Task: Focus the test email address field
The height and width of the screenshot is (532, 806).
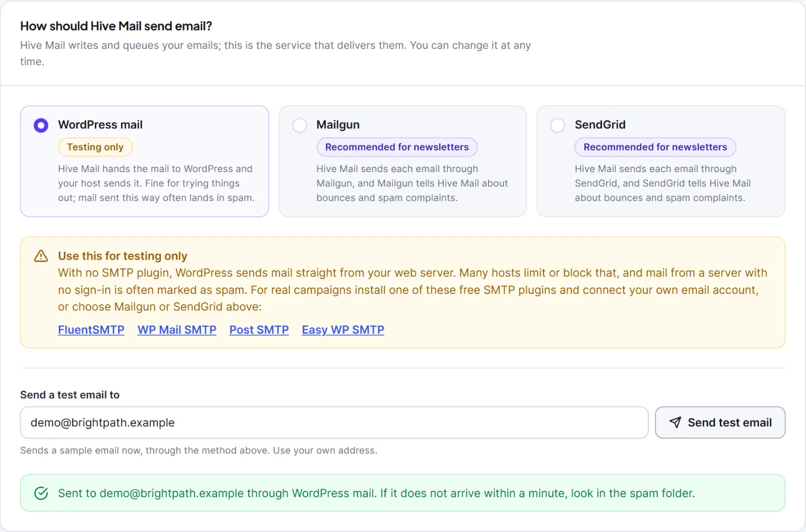Action: pos(334,422)
